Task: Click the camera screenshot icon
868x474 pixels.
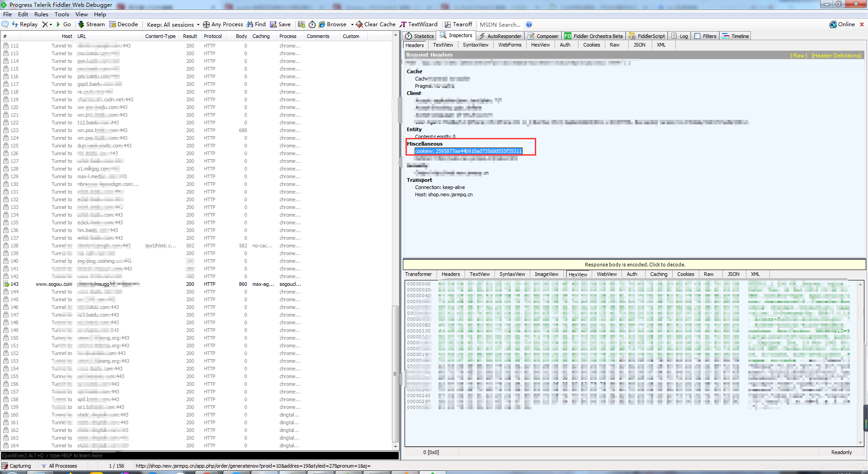Action: pyautogui.click(x=302, y=24)
